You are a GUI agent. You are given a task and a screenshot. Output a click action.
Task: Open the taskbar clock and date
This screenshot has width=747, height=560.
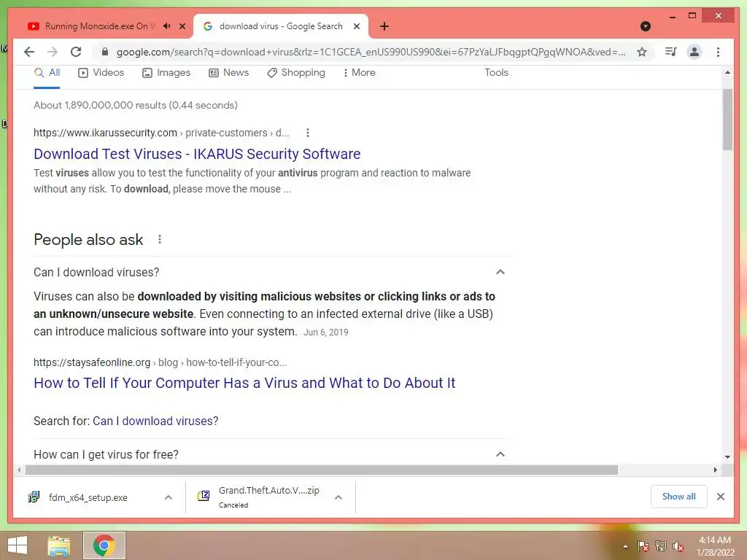point(715,546)
